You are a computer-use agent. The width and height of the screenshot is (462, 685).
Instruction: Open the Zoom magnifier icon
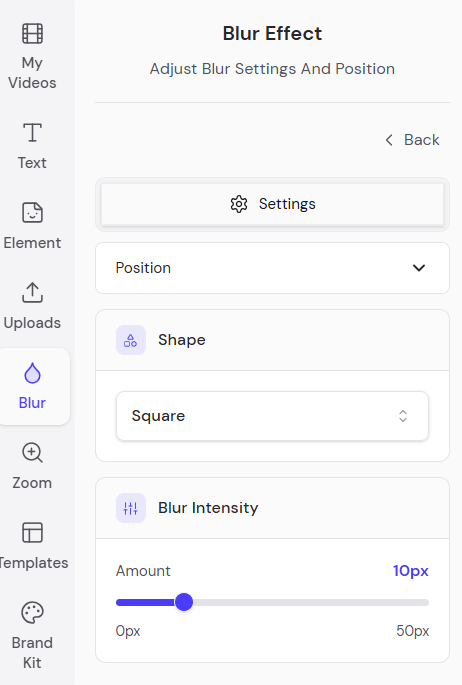(32, 453)
